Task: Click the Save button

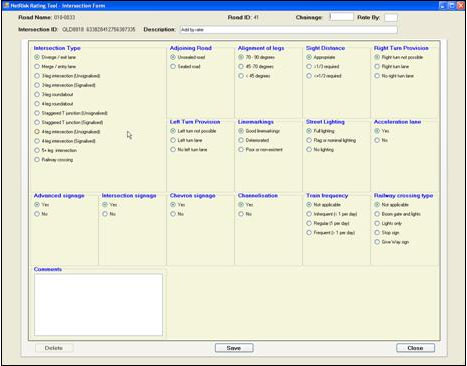Action: click(x=234, y=348)
